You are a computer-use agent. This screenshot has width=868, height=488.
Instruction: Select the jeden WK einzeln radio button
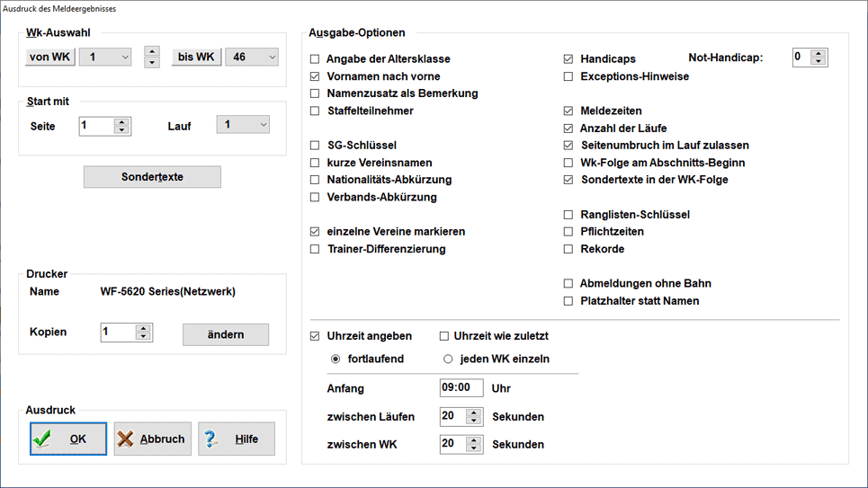pyautogui.click(x=448, y=359)
